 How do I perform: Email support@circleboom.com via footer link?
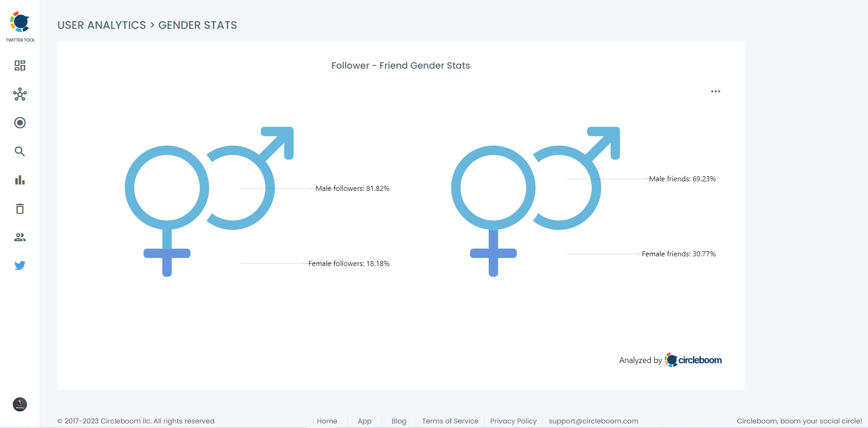click(593, 421)
